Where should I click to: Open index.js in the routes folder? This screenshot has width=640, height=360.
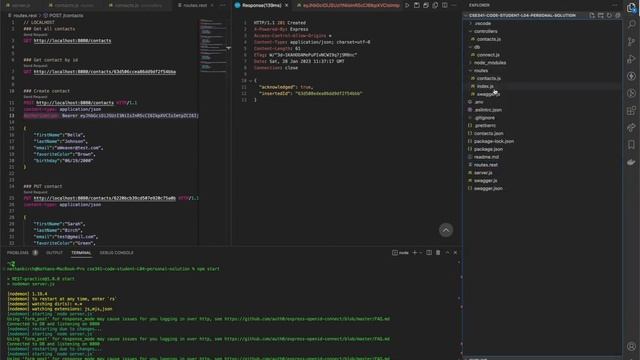485,86
